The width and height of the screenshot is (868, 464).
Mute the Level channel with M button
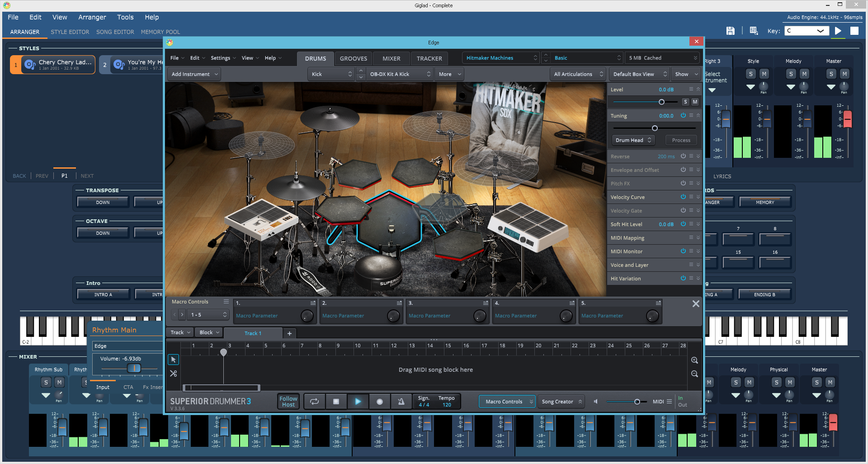695,102
